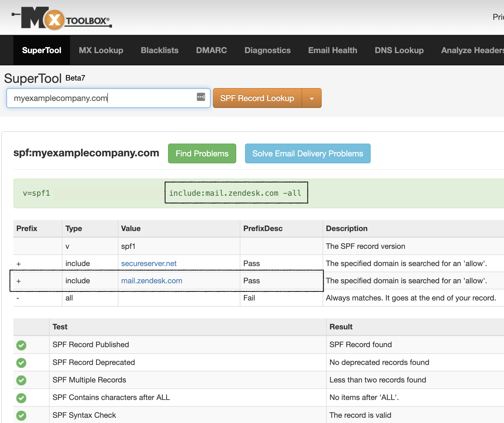Viewport: 504px width, 423px height.
Task: Click green check icon for SPF Multiple Records
Action: (x=21, y=380)
